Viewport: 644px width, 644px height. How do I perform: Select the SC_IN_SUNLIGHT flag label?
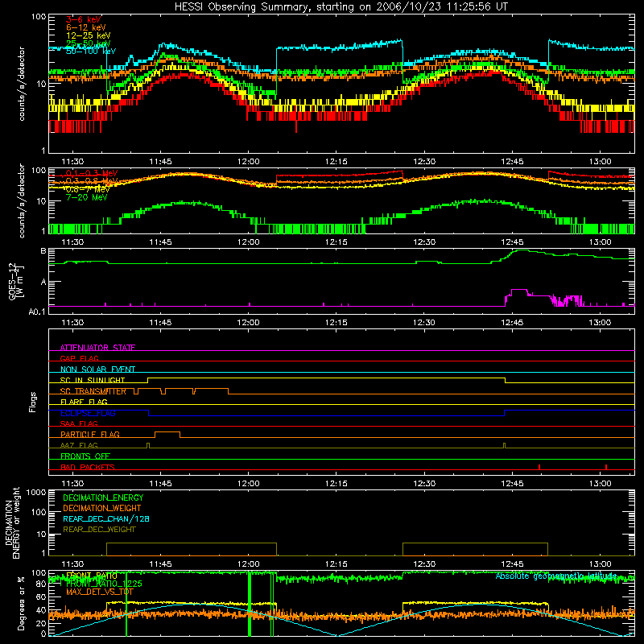coord(93,380)
